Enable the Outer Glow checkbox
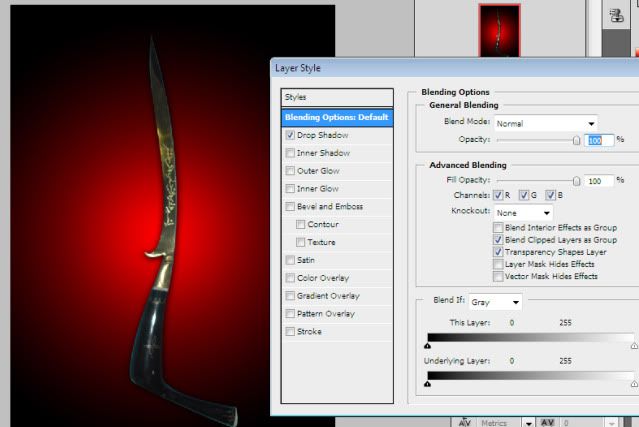The image size is (639, 427). (x=290, y=171)
